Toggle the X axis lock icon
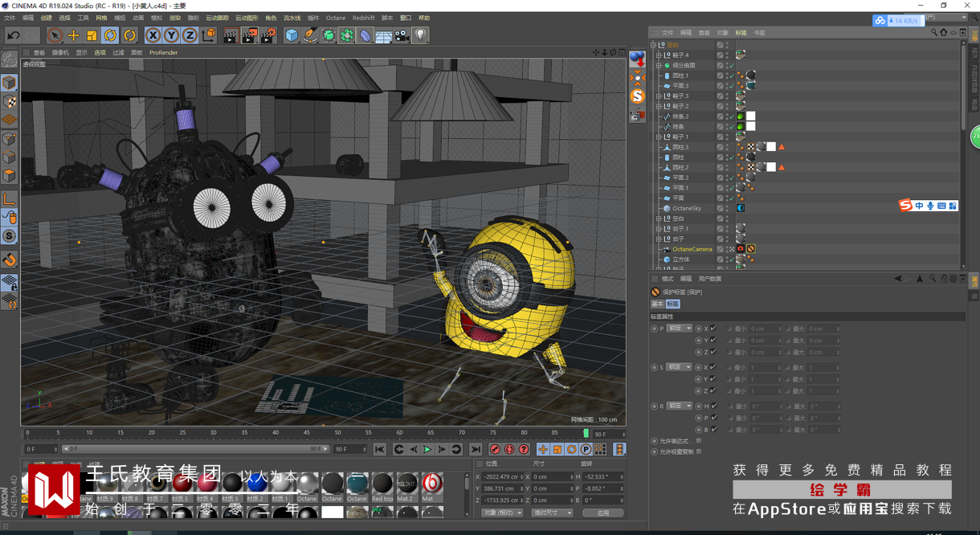The width and height of the screenshot is (980, 535). 153,35
